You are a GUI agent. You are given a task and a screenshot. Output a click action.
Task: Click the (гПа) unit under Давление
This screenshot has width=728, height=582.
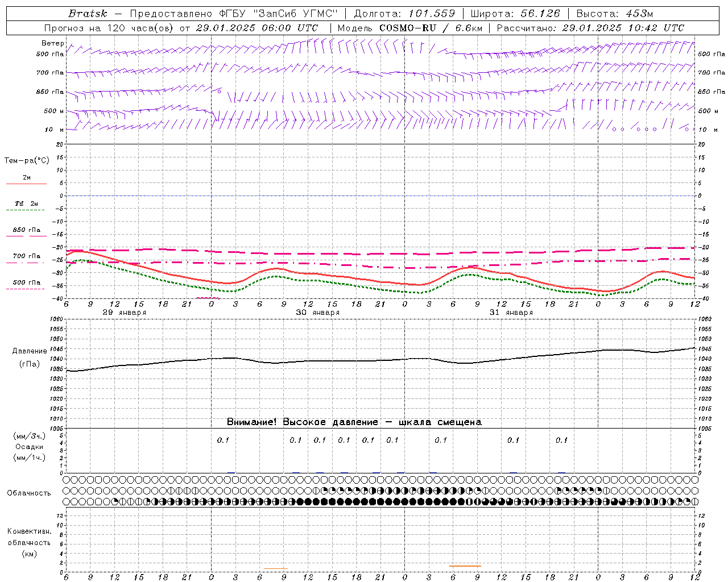(x=30, y=364)
